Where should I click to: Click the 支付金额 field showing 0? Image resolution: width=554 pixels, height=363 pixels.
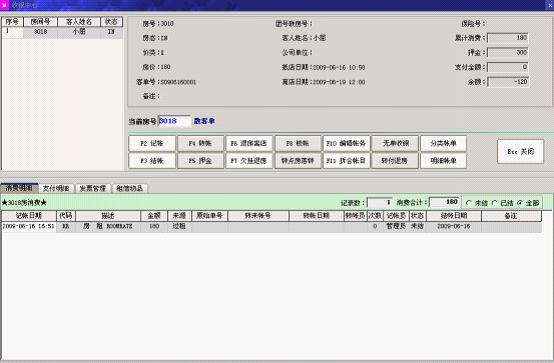pyautogui.click(x=508, y=67)
